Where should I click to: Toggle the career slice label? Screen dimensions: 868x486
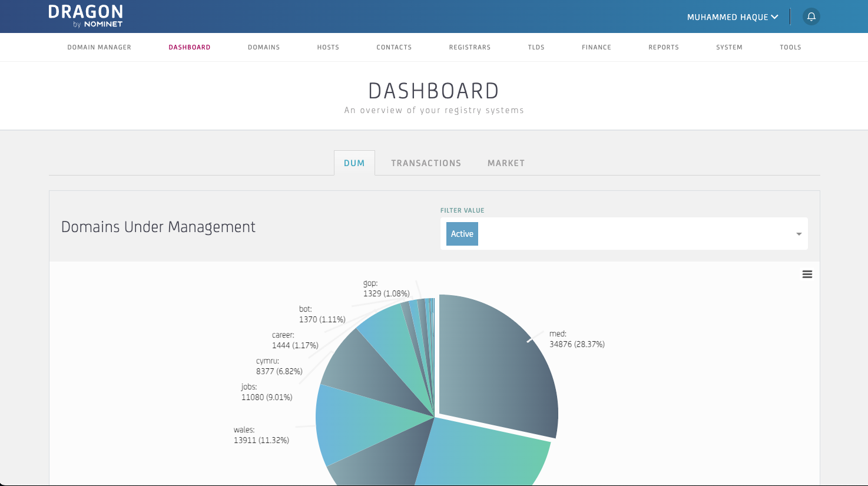coord(294,340)
